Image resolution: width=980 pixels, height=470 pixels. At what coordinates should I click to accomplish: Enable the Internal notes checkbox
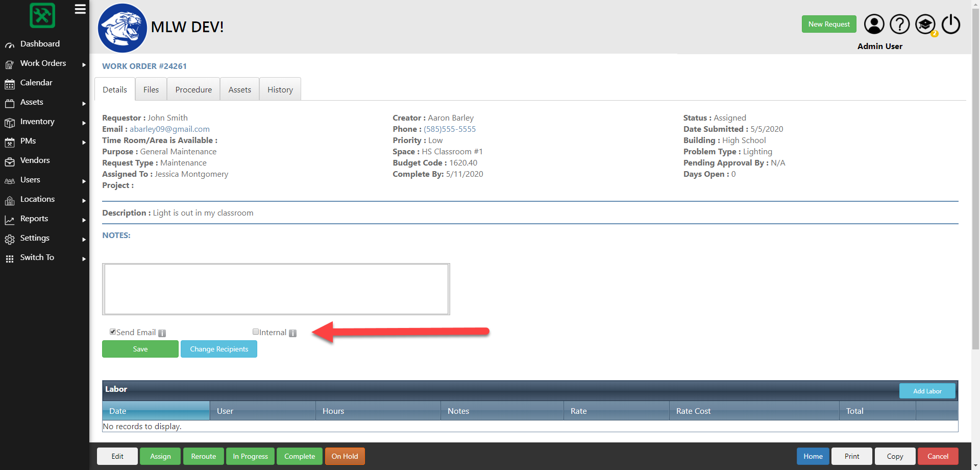pos(256,332)
